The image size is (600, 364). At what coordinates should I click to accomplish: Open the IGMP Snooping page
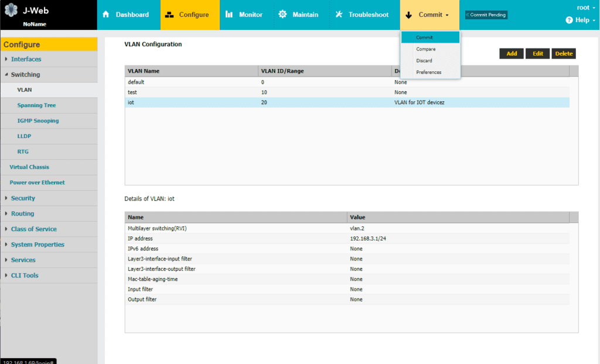(x=49, y=121)
